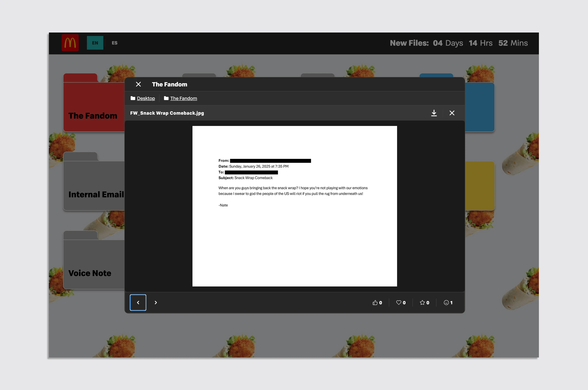
Task: Close The Fandom window with the X
Action: tap(138, 84)
